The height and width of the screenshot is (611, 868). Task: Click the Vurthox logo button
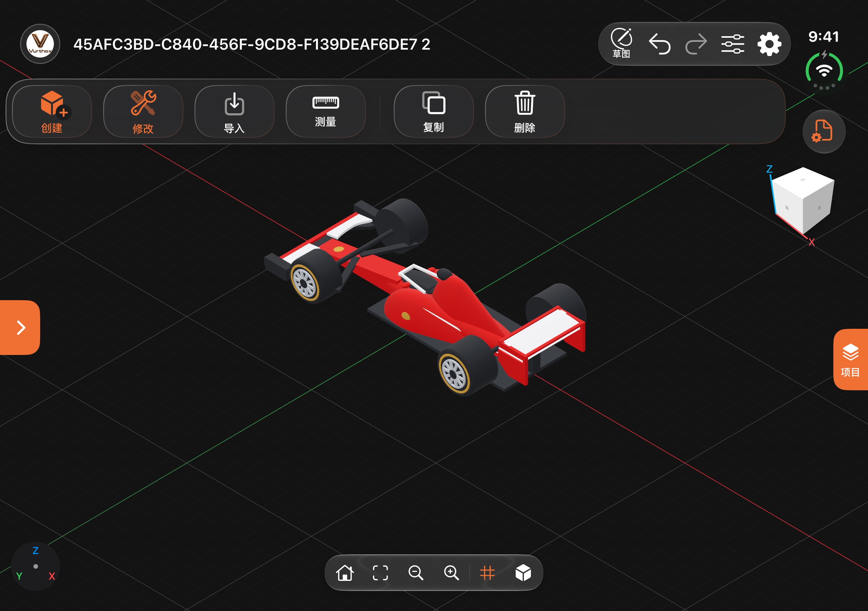click(x=40, y=44)
